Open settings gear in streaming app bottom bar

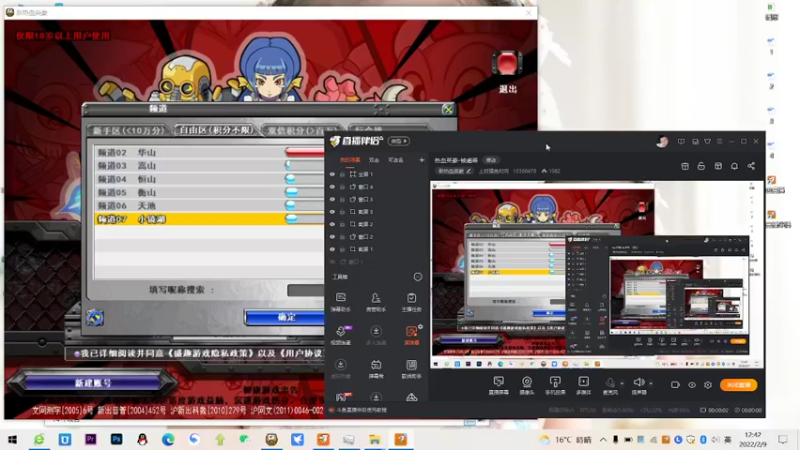pos(708,385)
